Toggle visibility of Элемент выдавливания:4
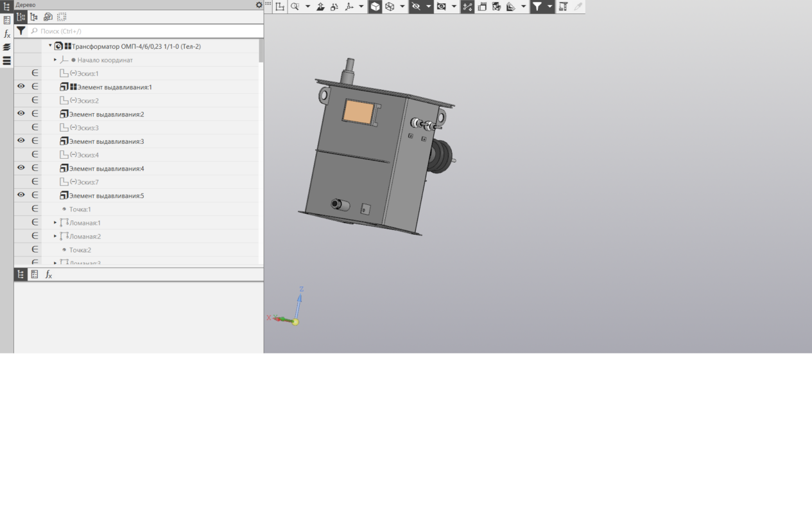The width and height of the screenshot is (812, 514). pos(21,168)
